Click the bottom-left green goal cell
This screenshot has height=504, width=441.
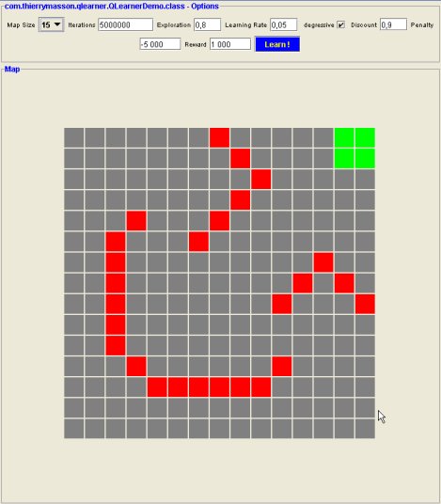tap(344, 158)
